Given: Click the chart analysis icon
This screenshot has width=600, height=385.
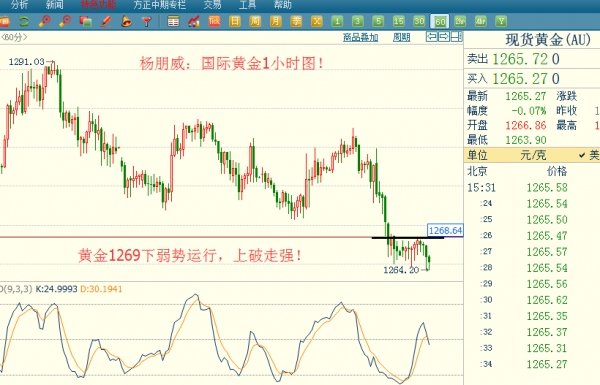Looking at the screenshot, I should coord(194,21).
